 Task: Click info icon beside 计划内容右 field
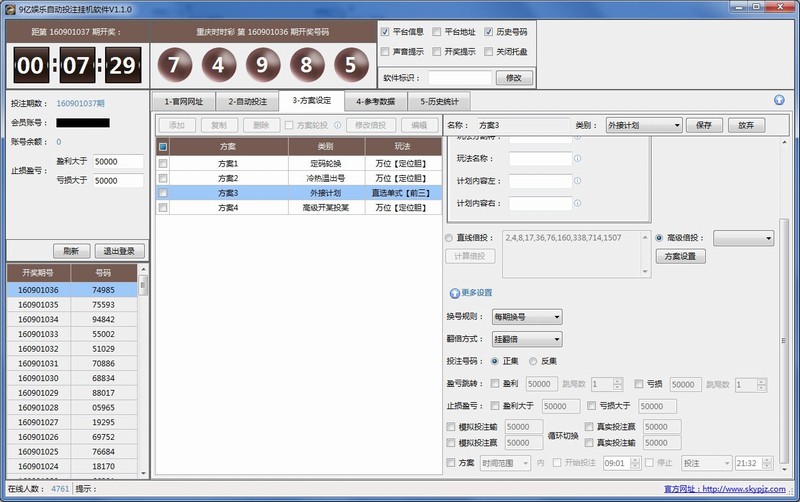tap(578, 203)
